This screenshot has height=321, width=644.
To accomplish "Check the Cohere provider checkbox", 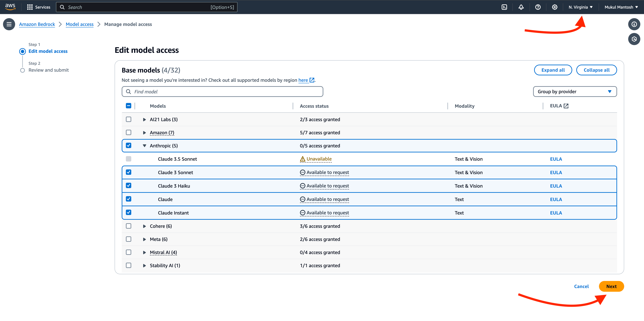I will point(129,226).
